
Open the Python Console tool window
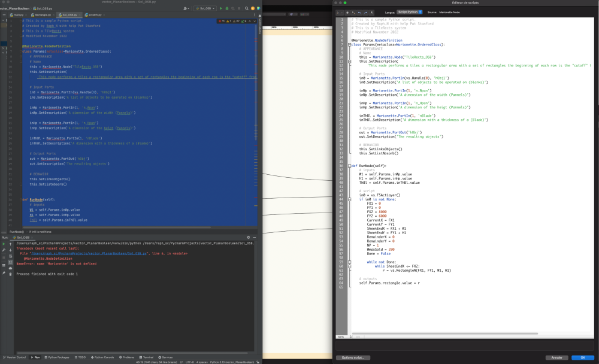tap(104, 357)
